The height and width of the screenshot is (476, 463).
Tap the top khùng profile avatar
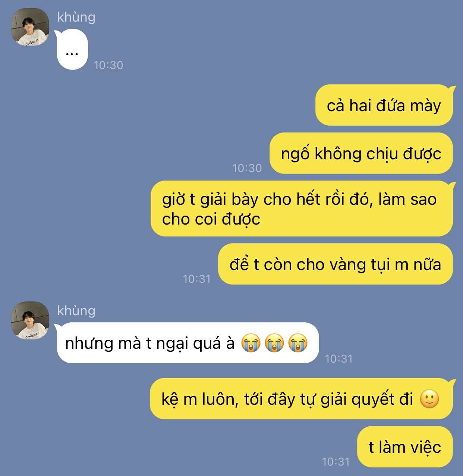tap(30, 27)
